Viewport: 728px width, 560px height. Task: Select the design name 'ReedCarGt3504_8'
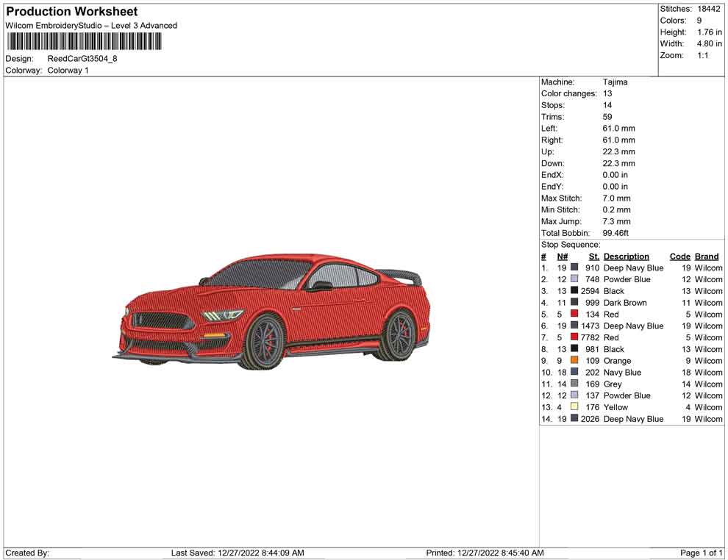82,59
